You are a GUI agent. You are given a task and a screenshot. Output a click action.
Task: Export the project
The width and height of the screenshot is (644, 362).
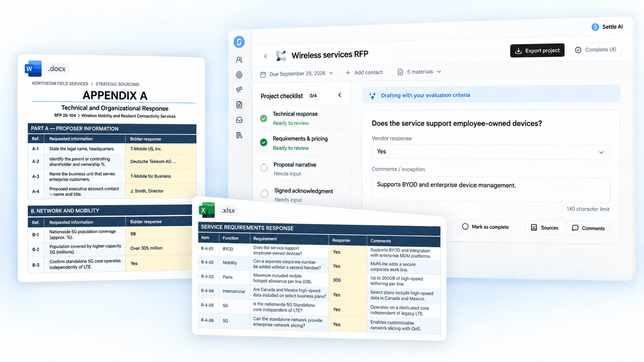click(x=537, y=50)
